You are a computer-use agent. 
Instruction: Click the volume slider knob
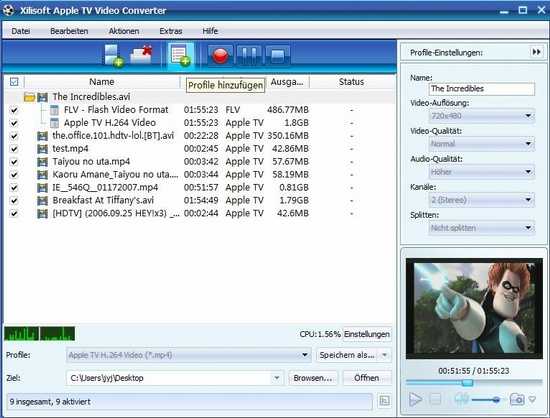coord(496,399)
